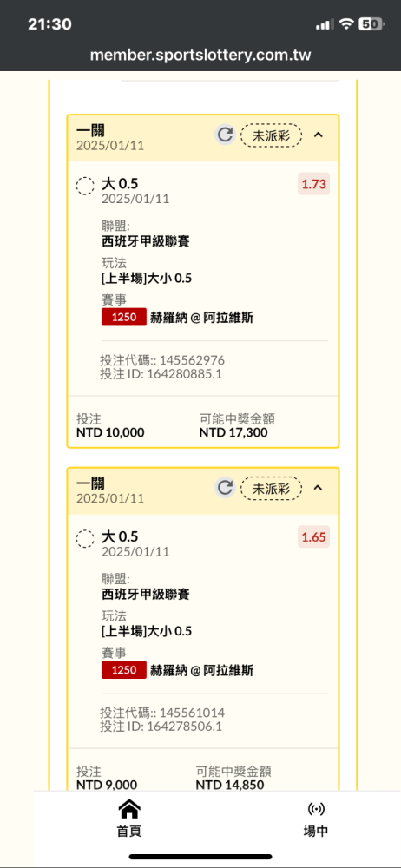Tap the red 1250 event code in second card

point(124,670)
